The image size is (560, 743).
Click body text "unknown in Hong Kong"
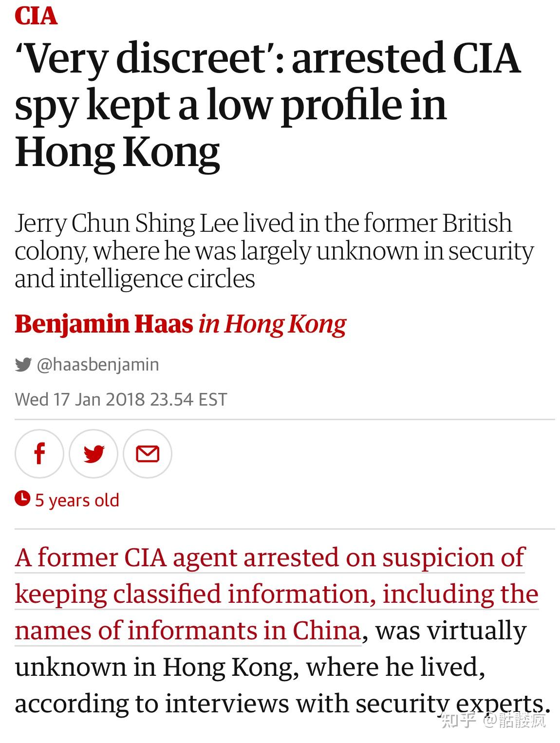(156, 667)
